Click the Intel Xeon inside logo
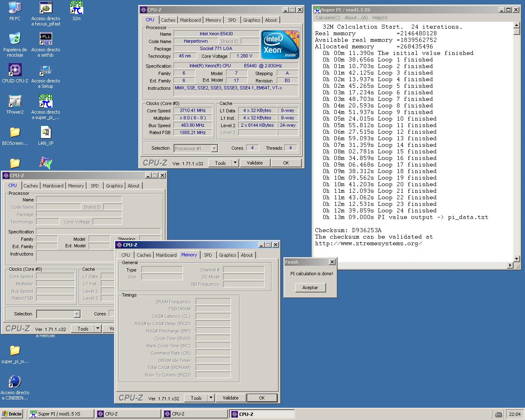Viewport: 525px width, 420px height. pos(280,45)
